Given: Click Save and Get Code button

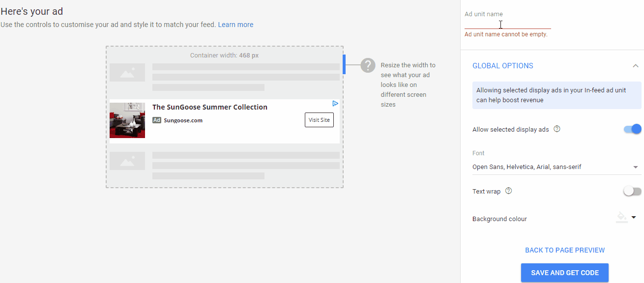Looking at the screenshot, I should tap(564, 273).
